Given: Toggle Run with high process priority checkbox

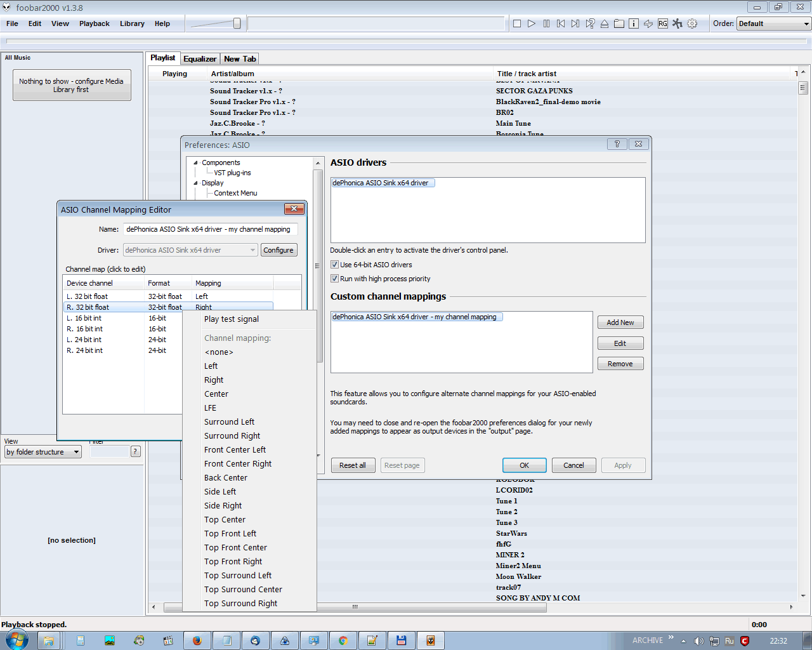Looking at the screenshot, I should coord(334,279).
